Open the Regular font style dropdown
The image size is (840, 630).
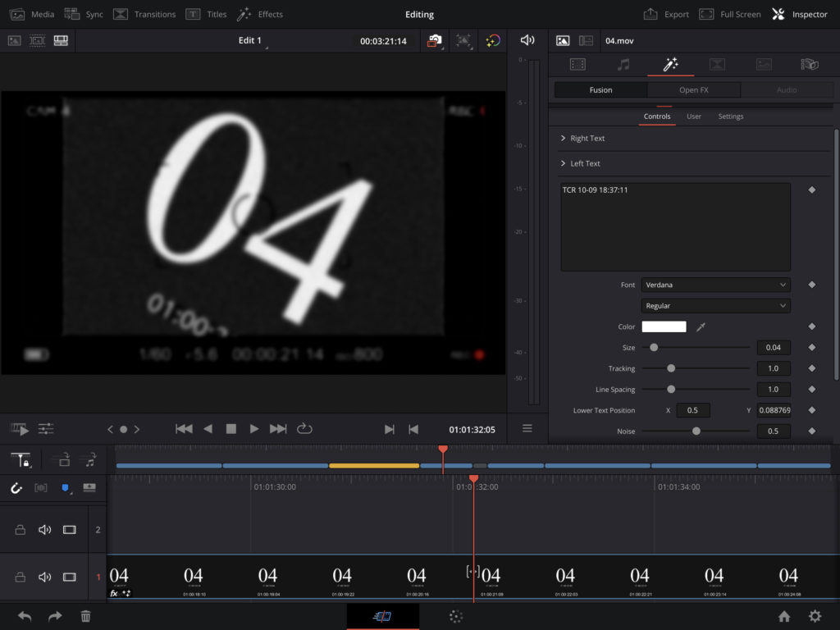click(x=715, y=306)
